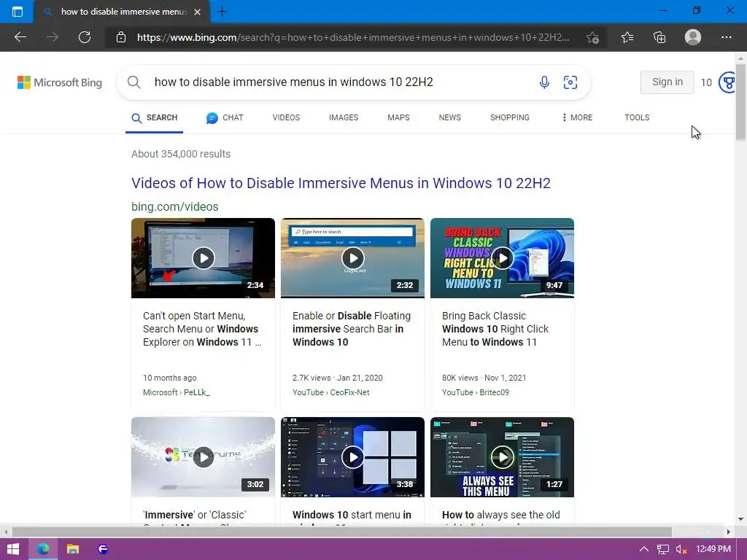Viewport: 747px width, 560px height.
Task: Reload the page with the refresh icon
Action: 85,37
